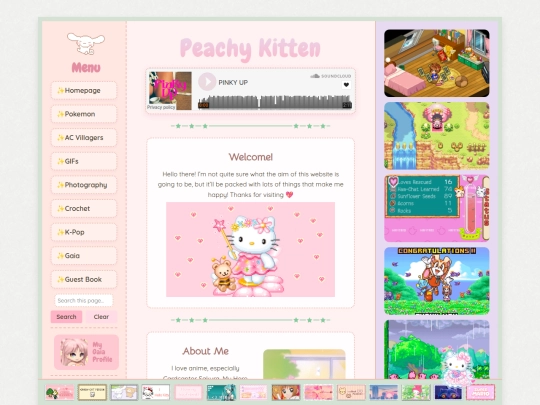Click the Peachy Kitten site title
The height and width of the screenshot is (405, 540).
coord(250,49)
